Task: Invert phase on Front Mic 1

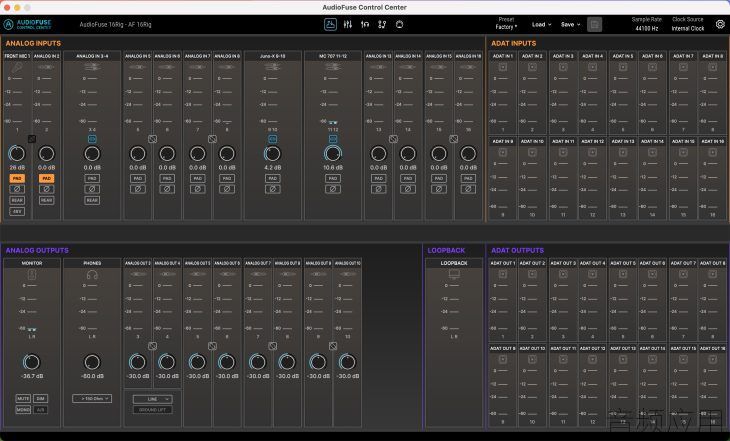Action: [x=17, y=189]
